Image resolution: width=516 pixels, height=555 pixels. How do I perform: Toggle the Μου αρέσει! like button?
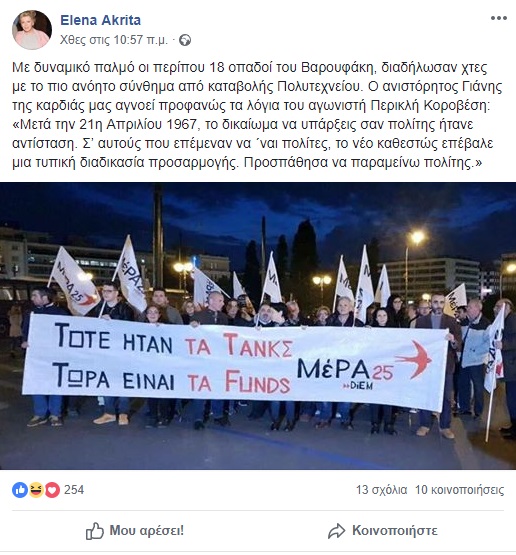[x=135, y=531]
